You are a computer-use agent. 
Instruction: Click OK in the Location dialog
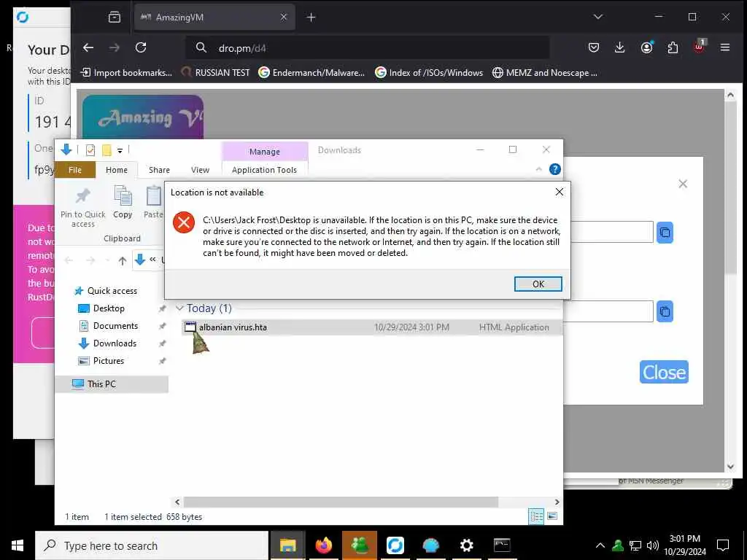point(538,284)
